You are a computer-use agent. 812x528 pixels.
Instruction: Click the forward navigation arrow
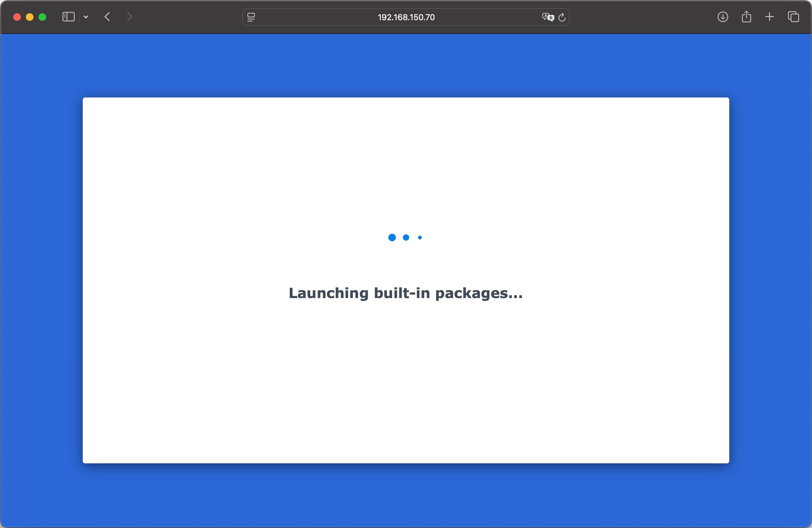tap(129, 17)
